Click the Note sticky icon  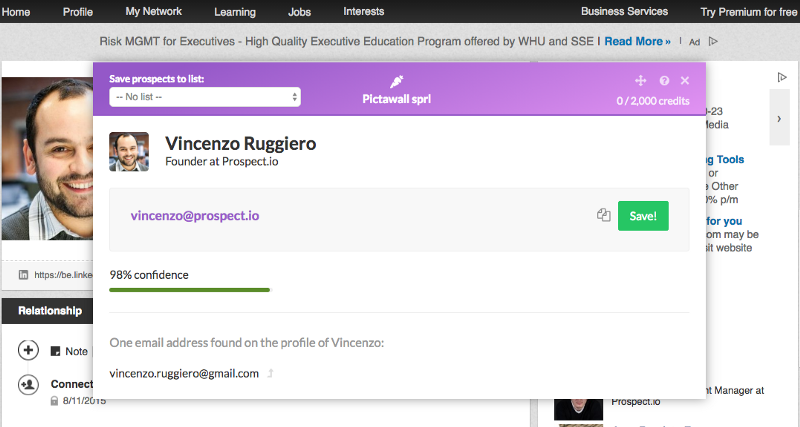pyautogui.click(x=55, y=351)
